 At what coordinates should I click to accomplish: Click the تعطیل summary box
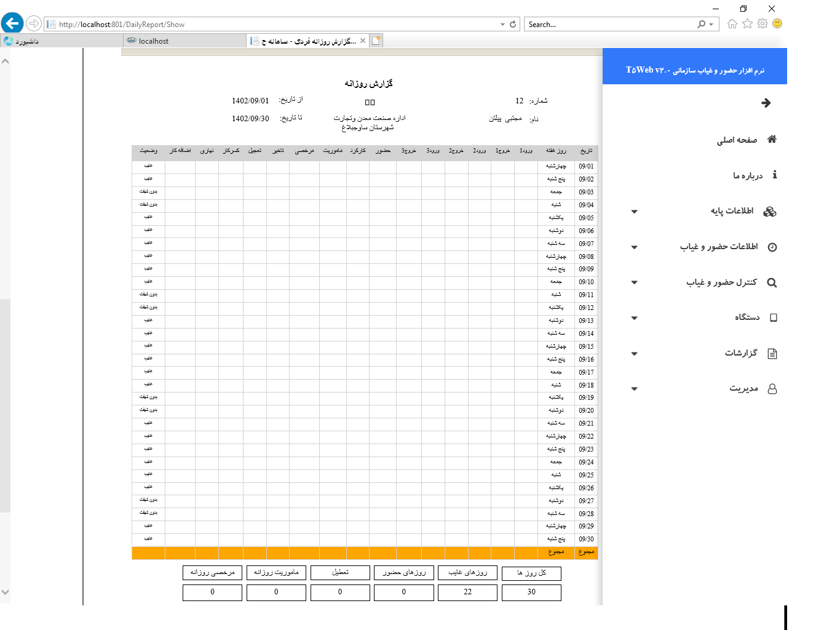340,573
